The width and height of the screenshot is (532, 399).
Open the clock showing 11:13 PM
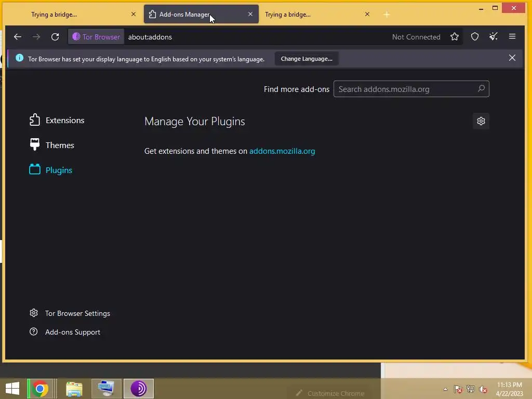point(509,389)
